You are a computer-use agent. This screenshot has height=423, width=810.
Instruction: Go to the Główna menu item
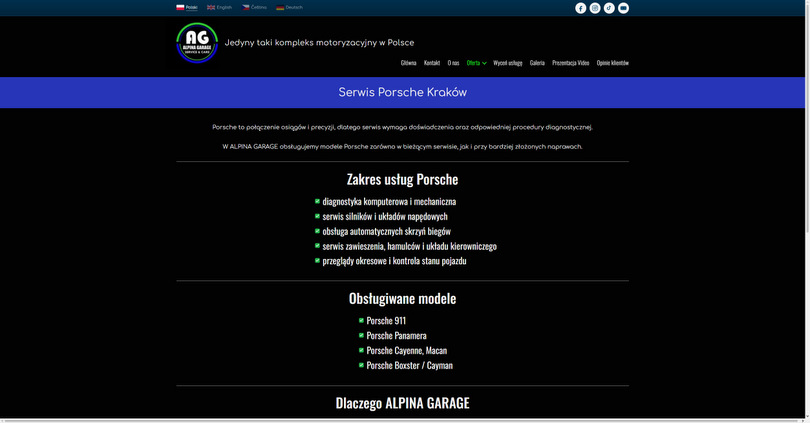(x=408, y=62)
